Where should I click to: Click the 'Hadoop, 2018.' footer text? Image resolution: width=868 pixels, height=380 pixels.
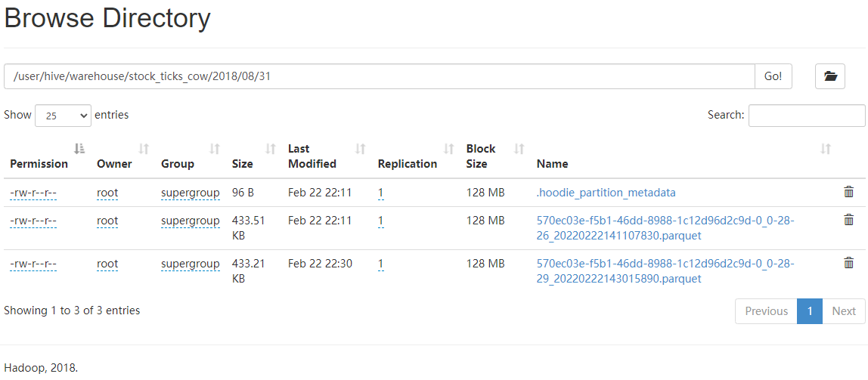(x=41, y=367)
